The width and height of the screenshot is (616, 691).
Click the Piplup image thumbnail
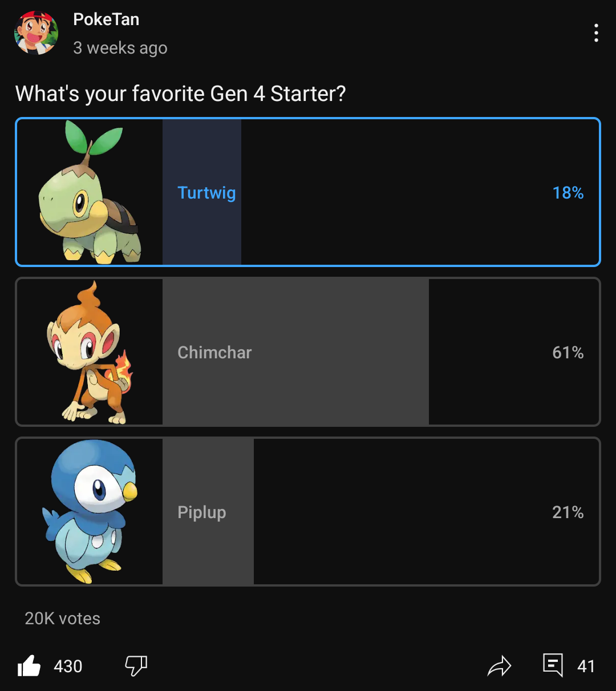90,512
